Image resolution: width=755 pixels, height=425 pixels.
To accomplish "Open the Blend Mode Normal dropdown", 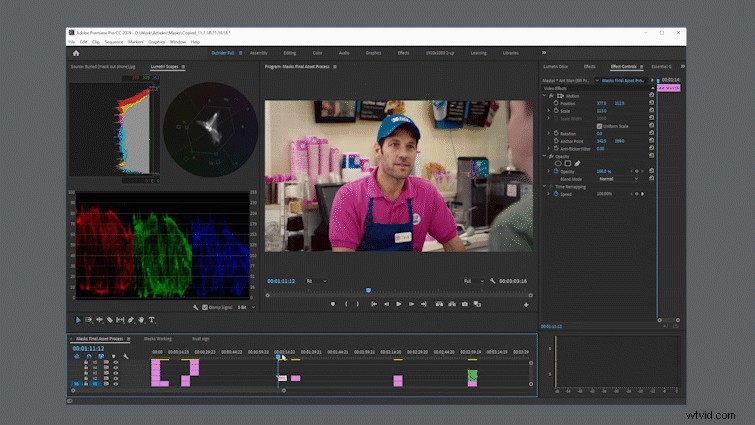I will (619, 179).
